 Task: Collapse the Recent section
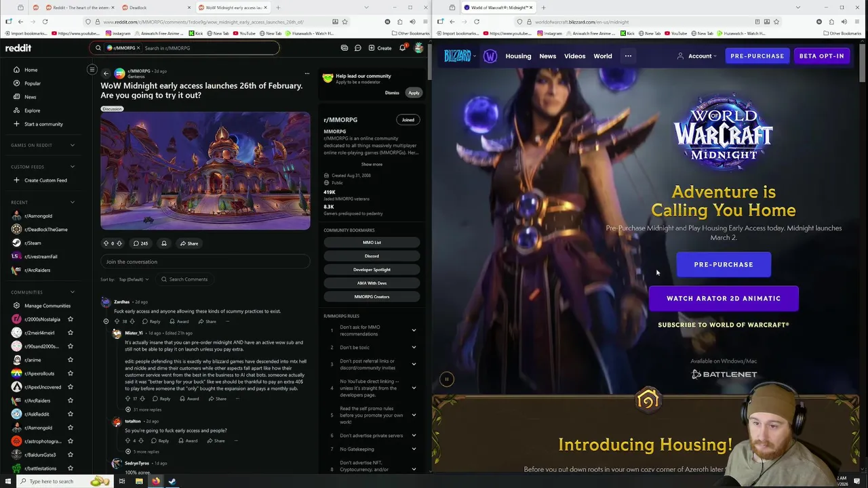point(73,202)
